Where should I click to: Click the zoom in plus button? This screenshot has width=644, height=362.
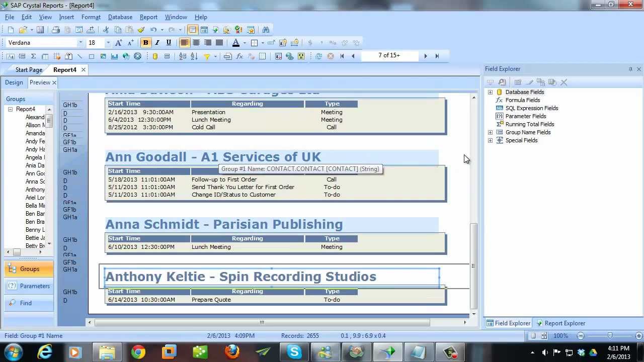pyautogui.click(x=639, y=335)
